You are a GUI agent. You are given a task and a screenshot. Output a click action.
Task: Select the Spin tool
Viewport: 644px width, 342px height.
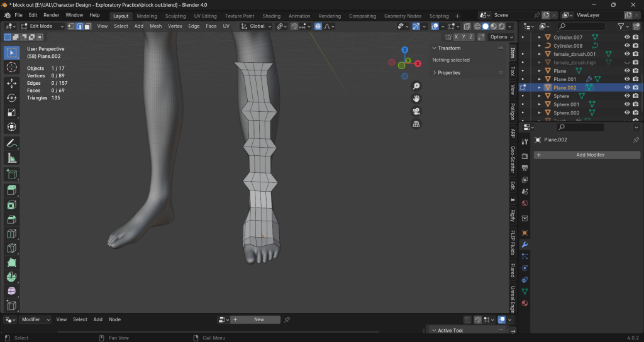(11, 277)
